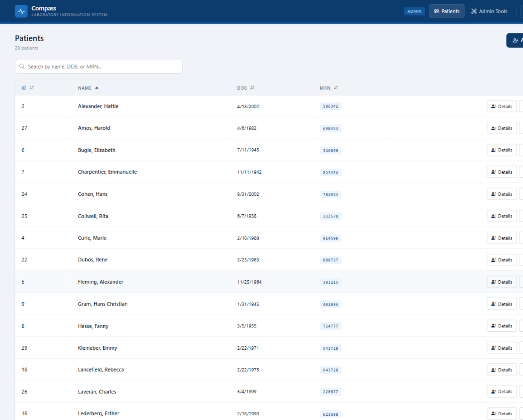Open Details for Alexander, Hattie
This screenshot has width=523, height=420.
pyautogui.click(x=502, y=106)
